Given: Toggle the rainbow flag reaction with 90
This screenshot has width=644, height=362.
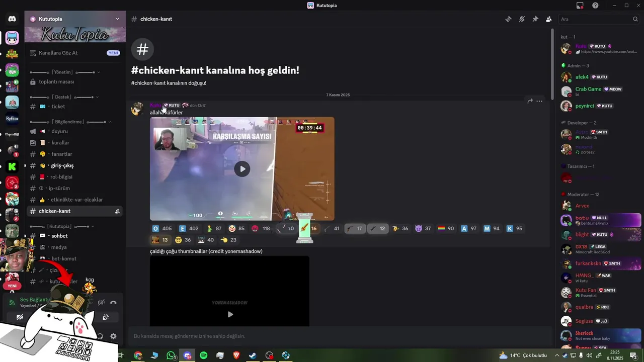Looking at the screenshot, I should point(446,228).
